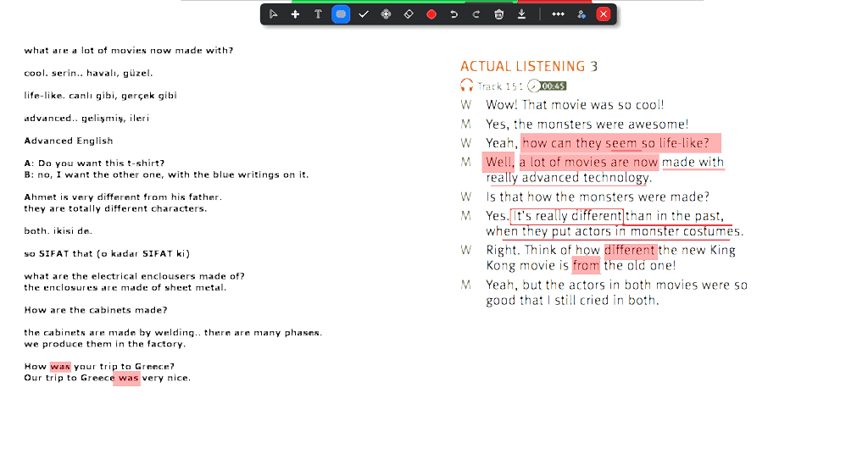Pick the checkmark stamp tool
The image size is (868, 465).
click(x=364, y=14)
